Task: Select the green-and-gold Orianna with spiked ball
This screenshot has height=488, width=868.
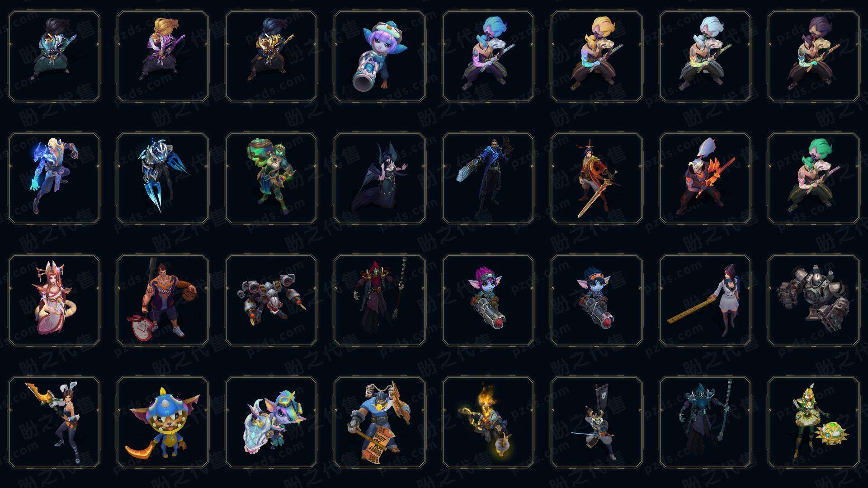Action: click(814, 422)
